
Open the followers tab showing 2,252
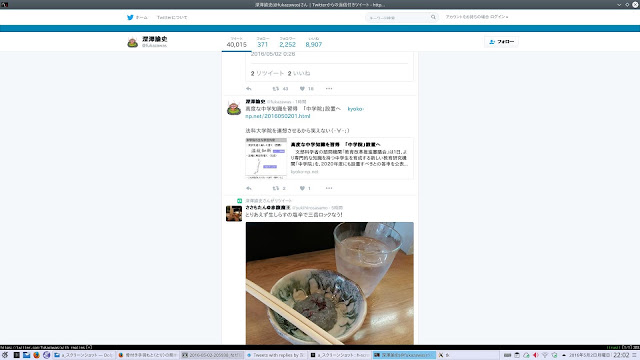(x=287, y=42)
